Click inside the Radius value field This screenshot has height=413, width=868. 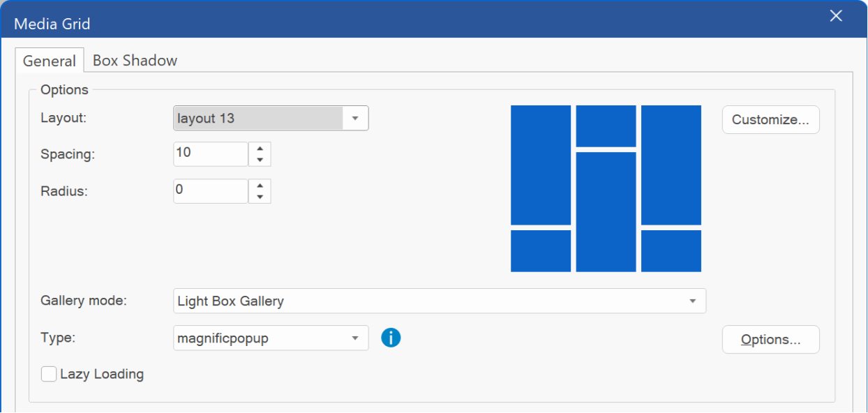pos(211,191)
